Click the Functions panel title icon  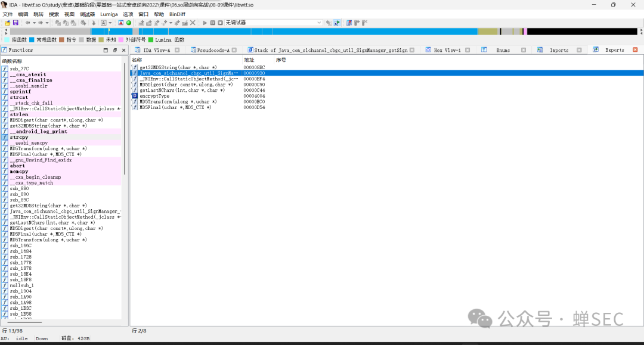(4, 50)
